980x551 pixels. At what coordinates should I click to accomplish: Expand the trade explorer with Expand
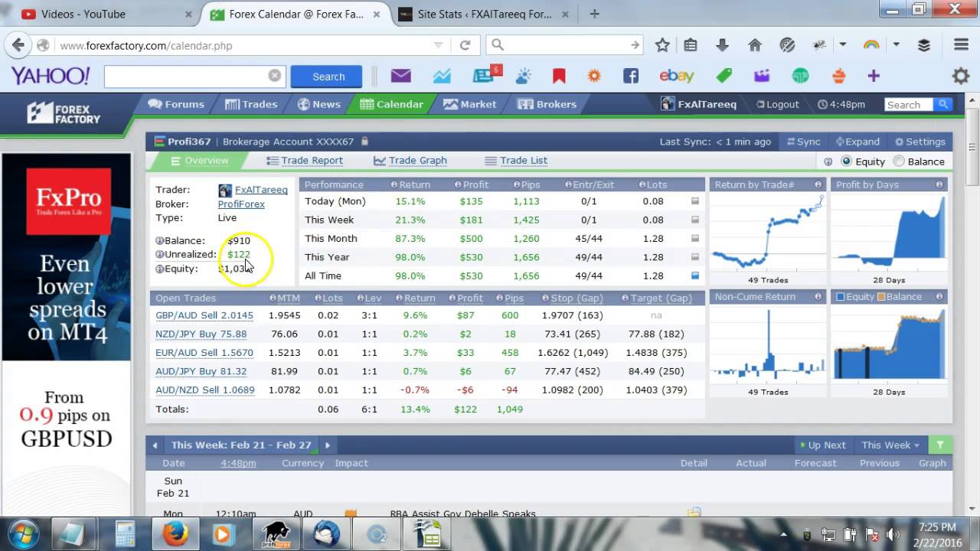tap(857, 142)
